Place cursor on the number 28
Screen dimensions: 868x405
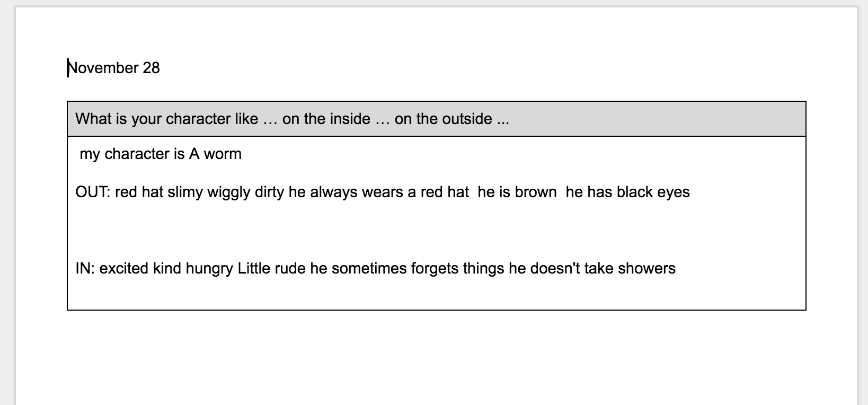(151, 68)
